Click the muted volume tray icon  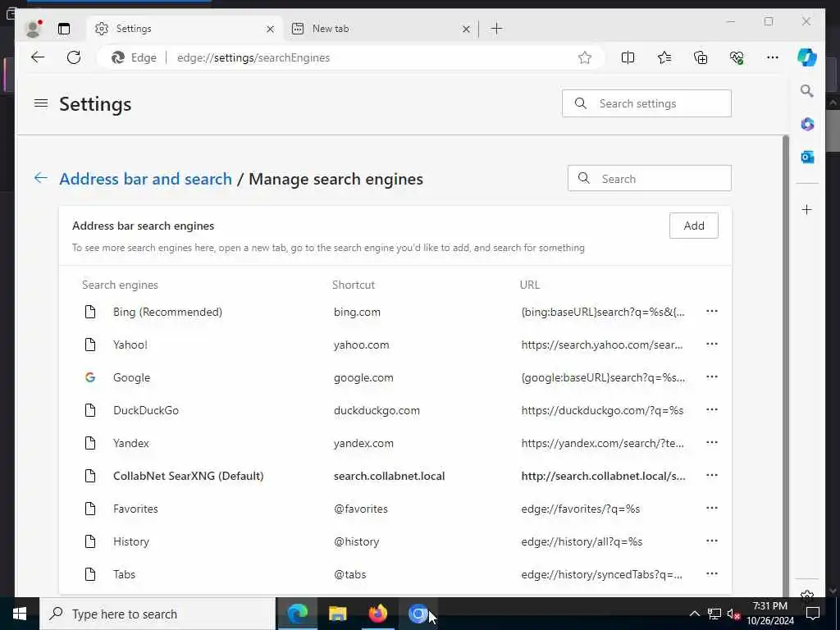click(x=734, y=614)
